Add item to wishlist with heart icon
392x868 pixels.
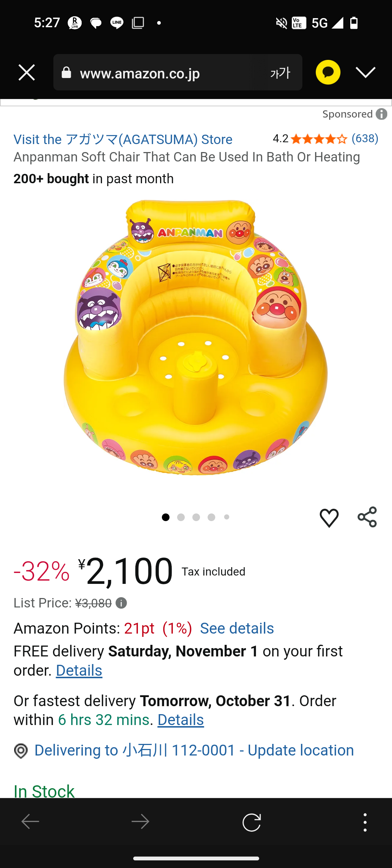pyautogui.click(x=329, y=517)
